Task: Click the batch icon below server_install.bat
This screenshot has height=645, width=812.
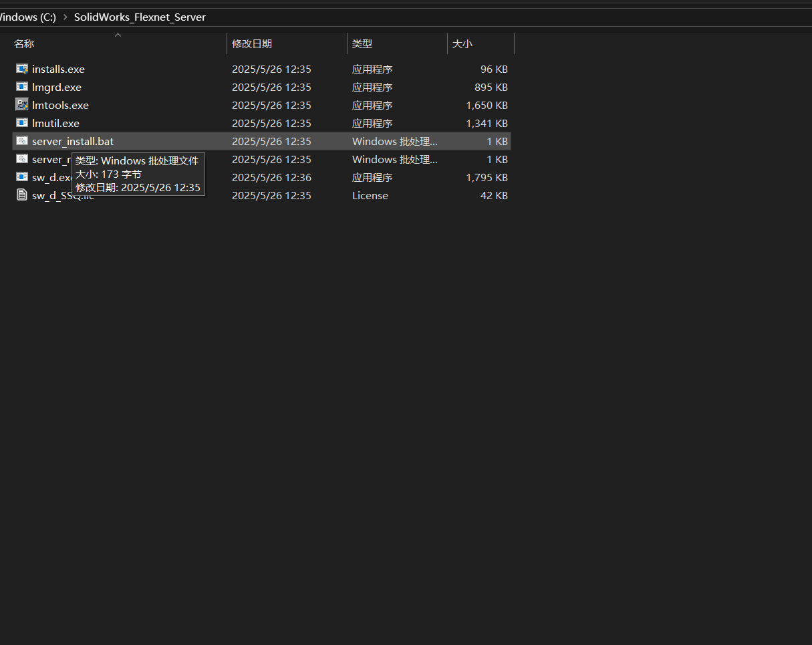Action: (x=22, y=159)
